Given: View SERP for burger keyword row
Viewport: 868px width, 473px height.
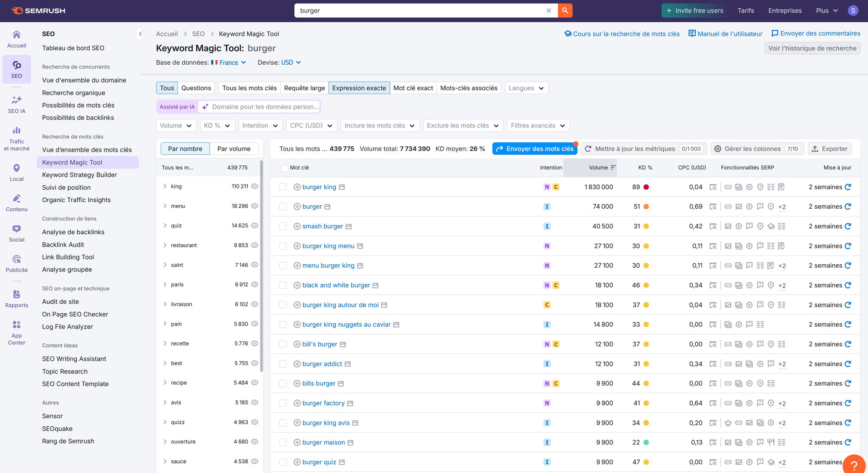Looking at the screenshot, I should coord(713,207).
